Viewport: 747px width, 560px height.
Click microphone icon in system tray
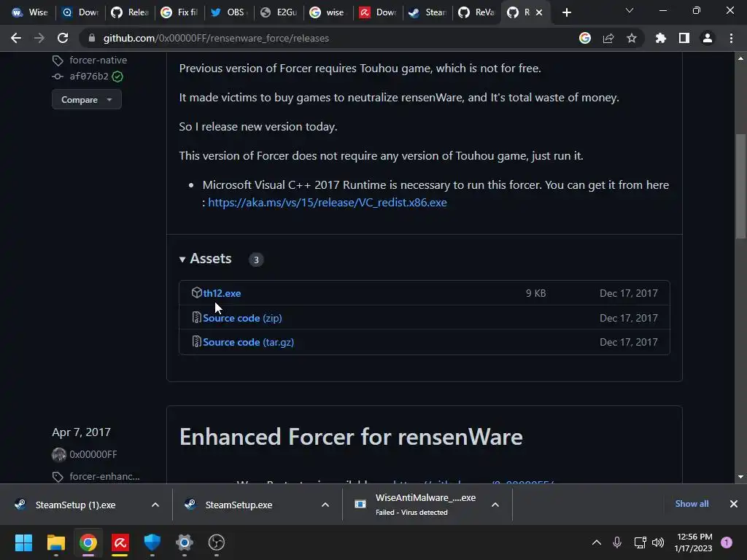[x=617, y=542]
